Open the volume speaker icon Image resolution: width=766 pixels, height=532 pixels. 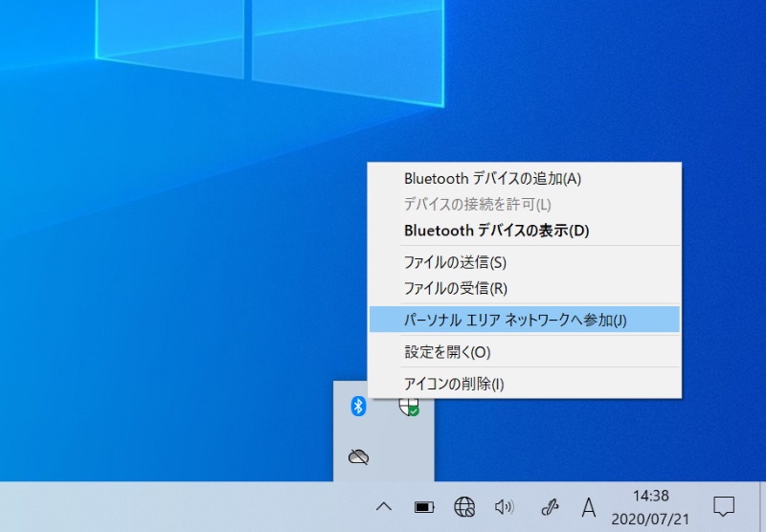coord(505,506)
